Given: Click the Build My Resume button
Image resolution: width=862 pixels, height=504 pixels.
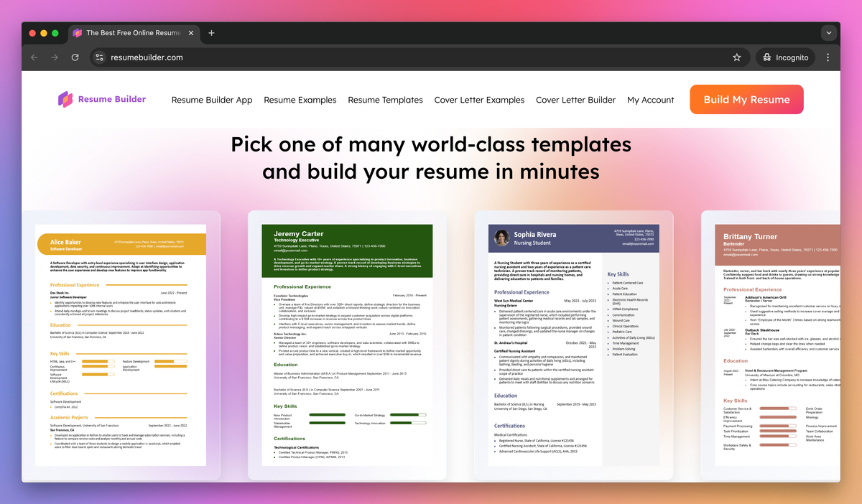Looking at the screenshot, I should (747, 100).
